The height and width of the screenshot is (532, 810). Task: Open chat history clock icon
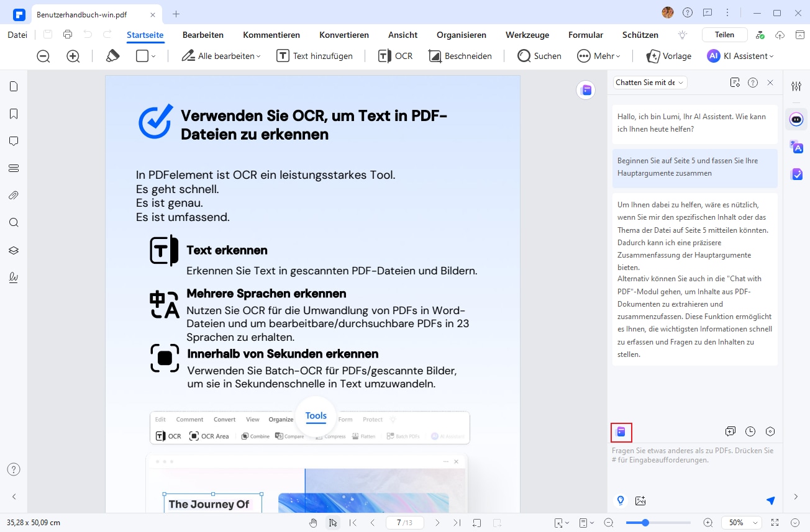coord(750,431)
